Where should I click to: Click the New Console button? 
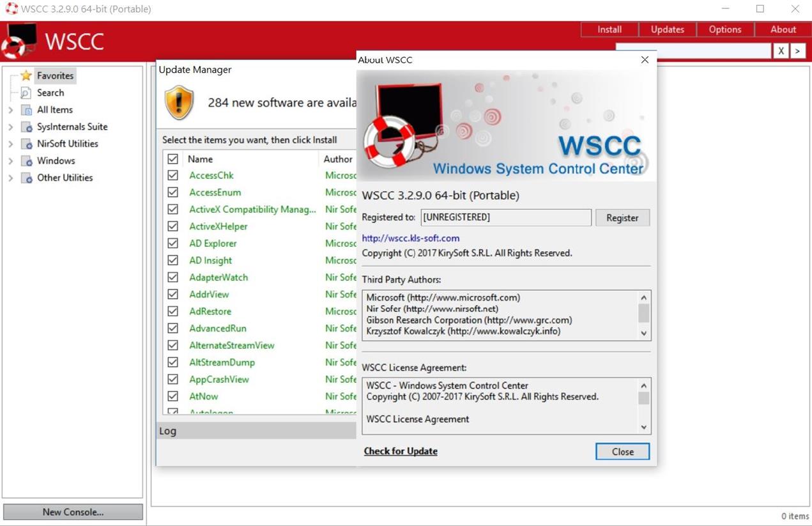73,512
